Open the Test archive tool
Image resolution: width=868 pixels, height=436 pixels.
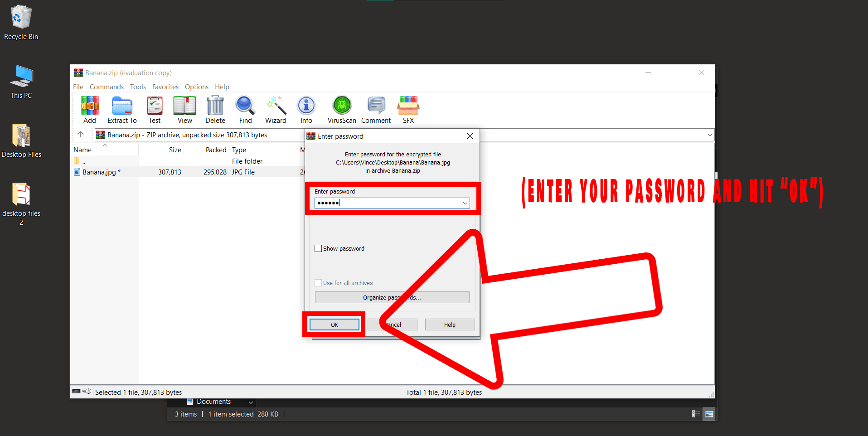point(154,109)
